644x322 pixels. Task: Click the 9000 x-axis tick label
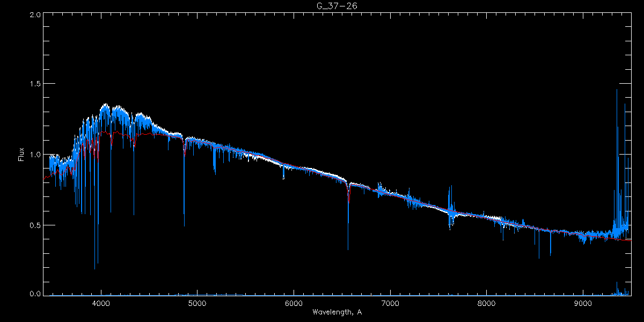coord(583,303)
